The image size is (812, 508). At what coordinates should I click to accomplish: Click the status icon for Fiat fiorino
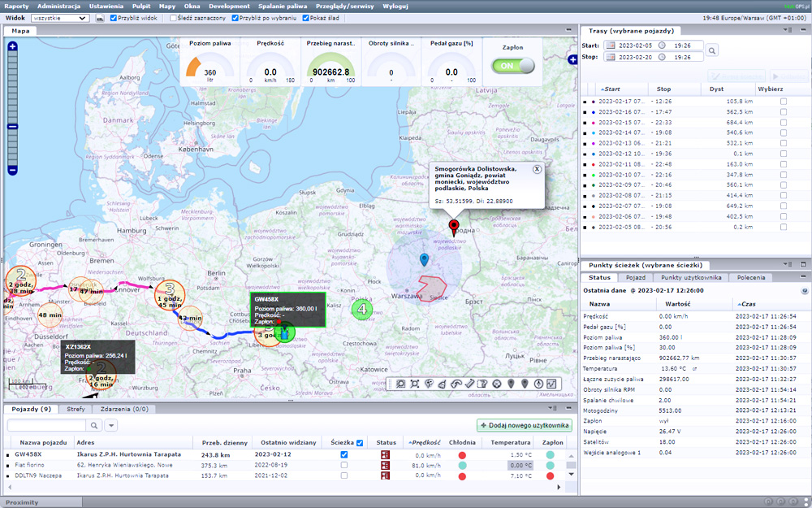click(x=385, y=466)
